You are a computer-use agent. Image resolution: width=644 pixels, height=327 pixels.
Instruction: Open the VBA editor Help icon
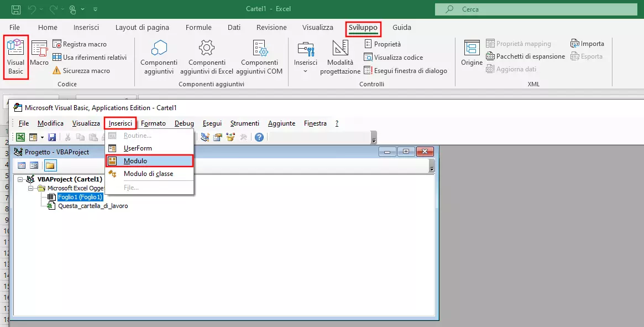coord(259,137)
